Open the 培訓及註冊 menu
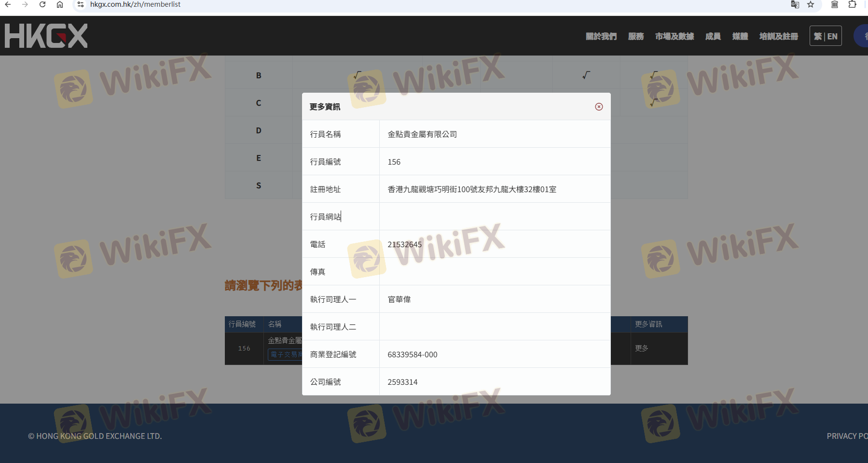The image size is (868, 463). pos(779,36)
